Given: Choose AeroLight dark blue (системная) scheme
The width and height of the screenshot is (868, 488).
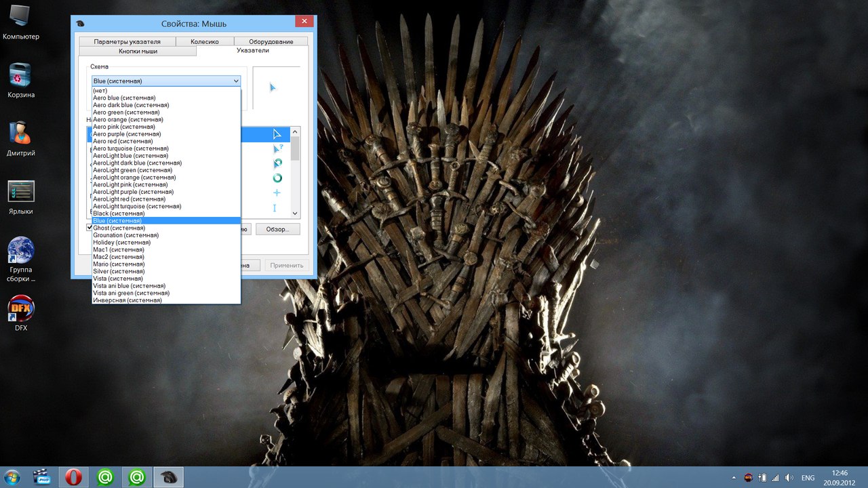Looking at the screenshot, I should pyautogui.click(x=166, y=163).
